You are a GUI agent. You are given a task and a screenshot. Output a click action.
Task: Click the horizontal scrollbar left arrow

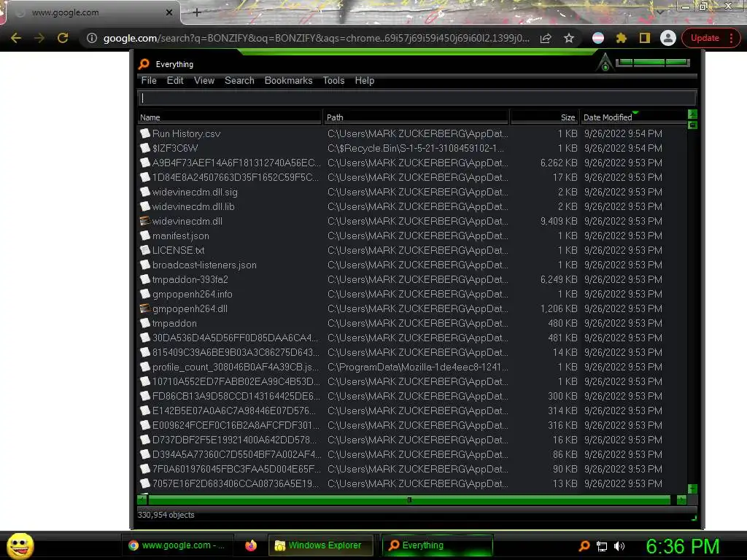(142, 499)
